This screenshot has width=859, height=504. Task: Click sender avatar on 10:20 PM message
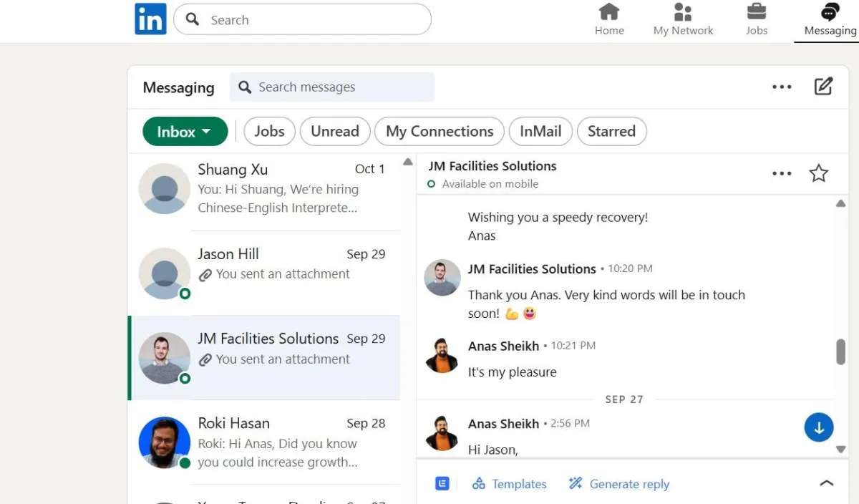point(442,278)
